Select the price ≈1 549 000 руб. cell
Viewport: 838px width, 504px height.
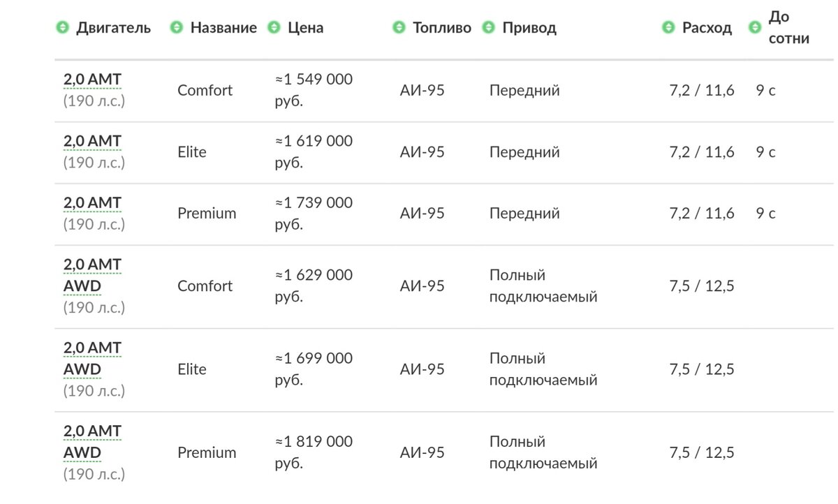pyautogui.click(x=314, y=90)
